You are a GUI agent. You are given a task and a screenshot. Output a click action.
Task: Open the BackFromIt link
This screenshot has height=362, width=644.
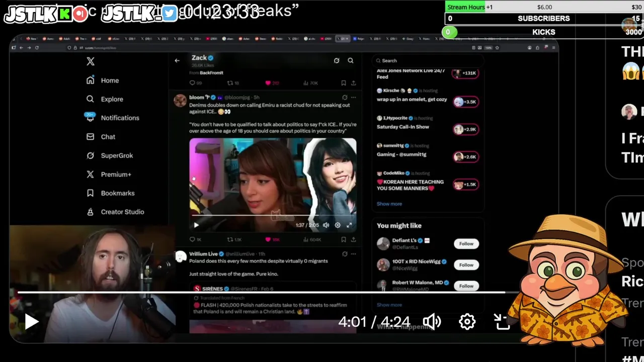coord(211,73)
